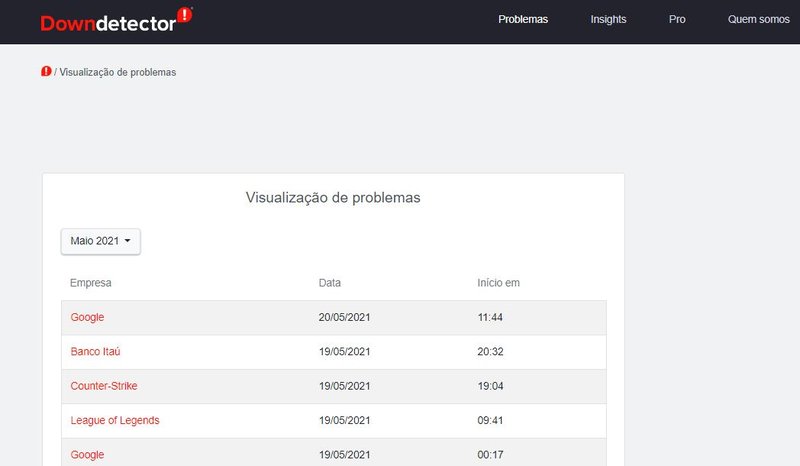This screenshot has height=466, width=800.
Task: Click the date in League of Legends row
Action: [344, 420]
